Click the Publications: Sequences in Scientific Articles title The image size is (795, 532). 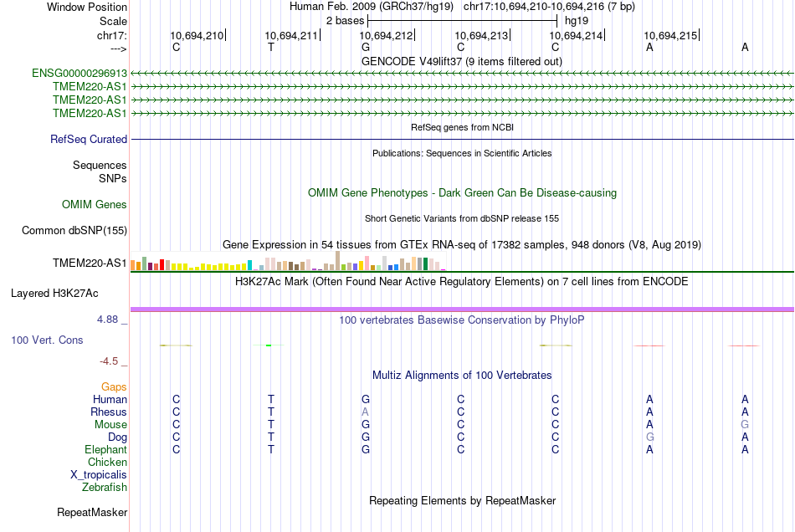[x=462, y=154]
